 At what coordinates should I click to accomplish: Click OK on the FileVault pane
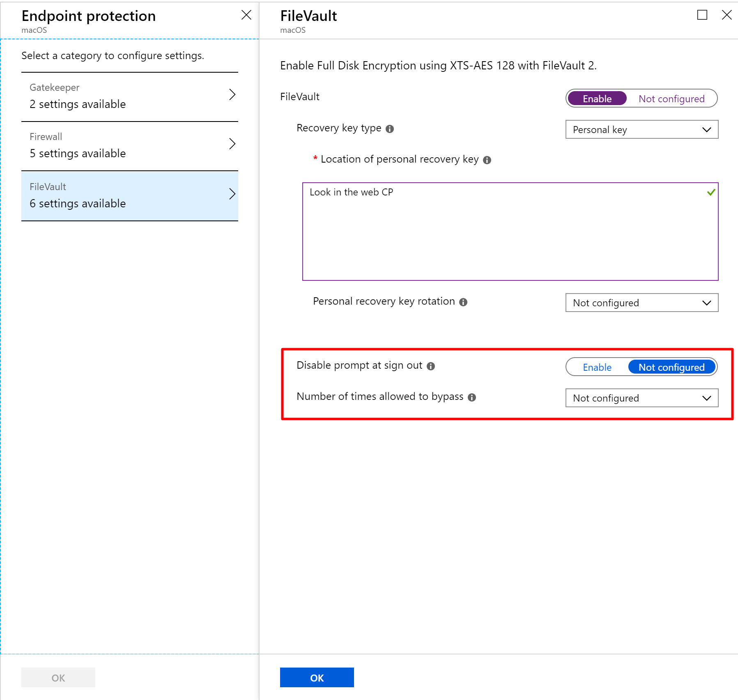317,677
